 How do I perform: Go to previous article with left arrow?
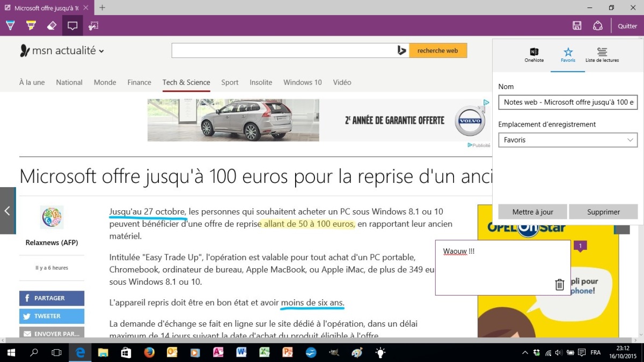tap(8, 211)
